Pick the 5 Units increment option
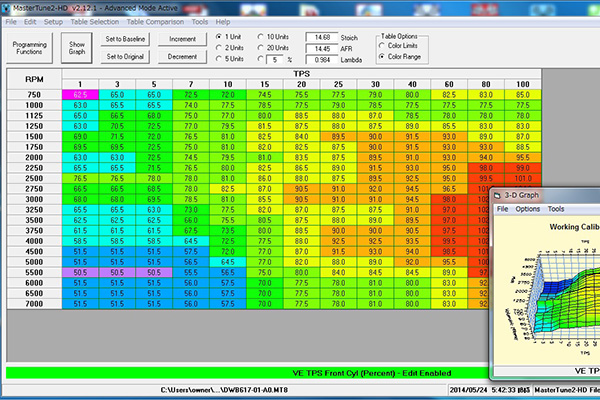Viewport: 600px width, 400px height. tap(220, 59)
